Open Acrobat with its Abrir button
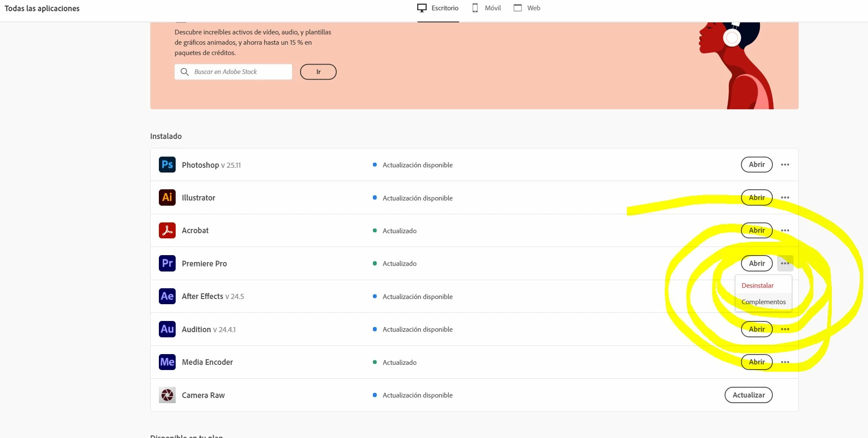This screenshot has width=868, height=438. tap(756, 230)
